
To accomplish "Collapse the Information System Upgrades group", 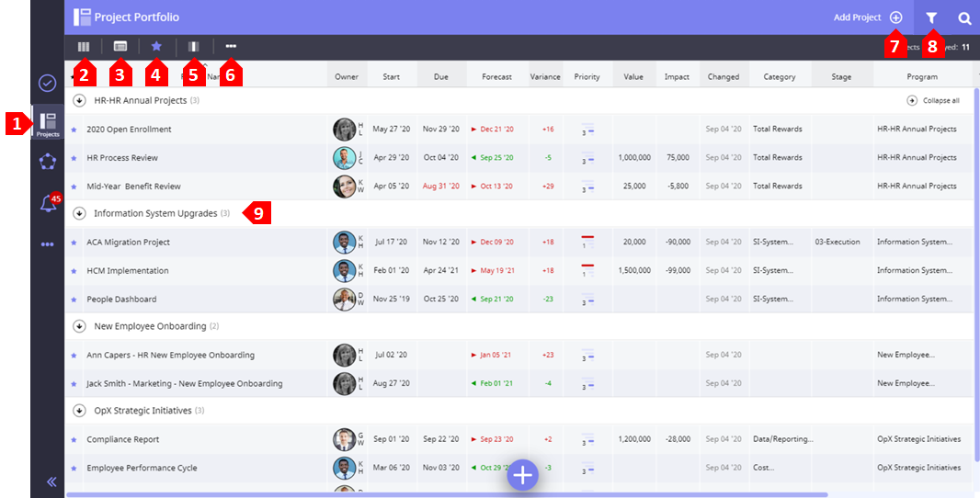I will coord(79,213).
